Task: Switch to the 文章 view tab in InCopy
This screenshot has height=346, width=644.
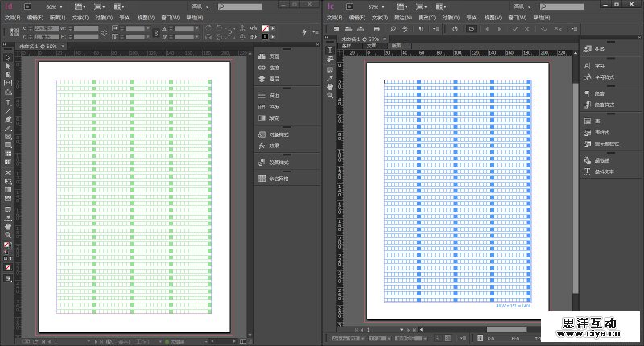Action: (371, 47)
